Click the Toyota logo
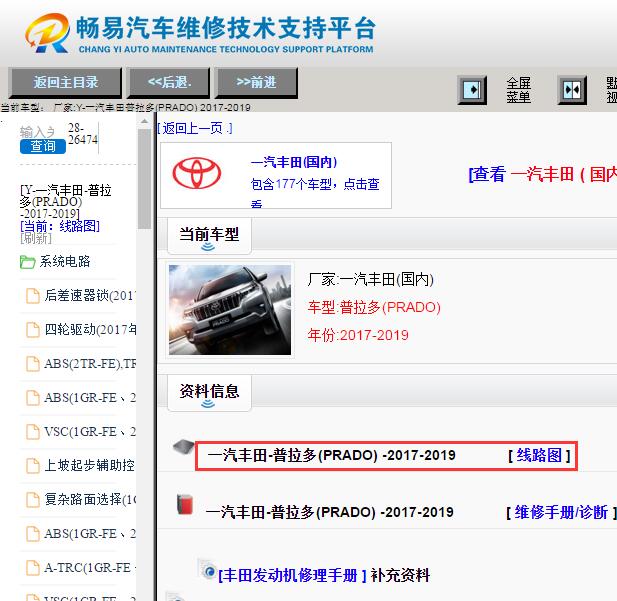Image resolution: width=617 pixels, height=601 pixels. coord(197,173)
